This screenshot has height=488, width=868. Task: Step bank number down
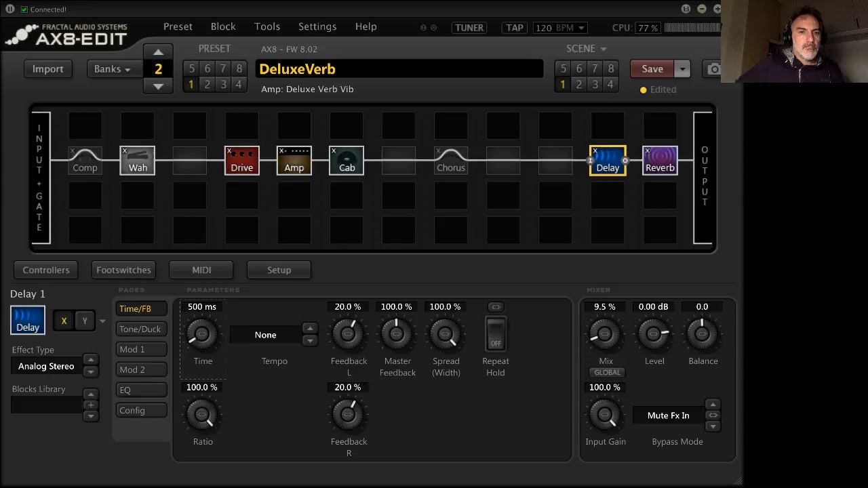point(158,86)
